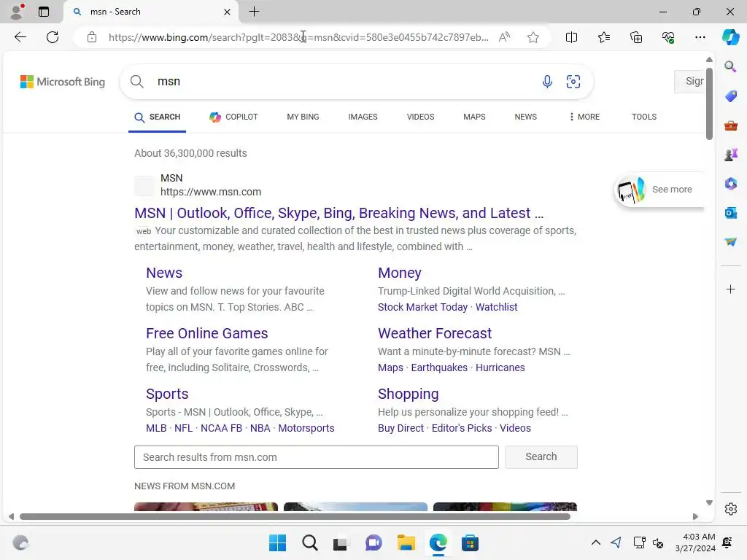Open Browser essentials heart icon
The height and width of the screenshot is (560, 747).
click(x=668, y=37)
